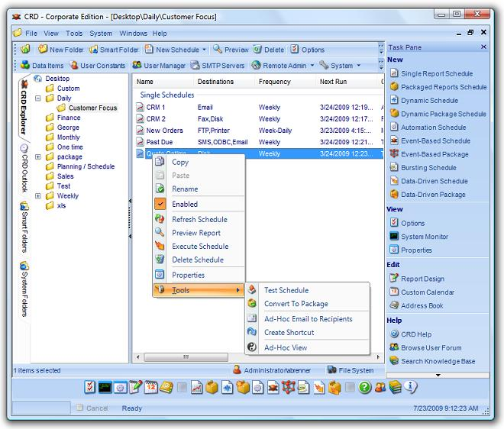504x429 pixels.
Task: Click Search Knowledge Base link
Action: coord(438,361)
